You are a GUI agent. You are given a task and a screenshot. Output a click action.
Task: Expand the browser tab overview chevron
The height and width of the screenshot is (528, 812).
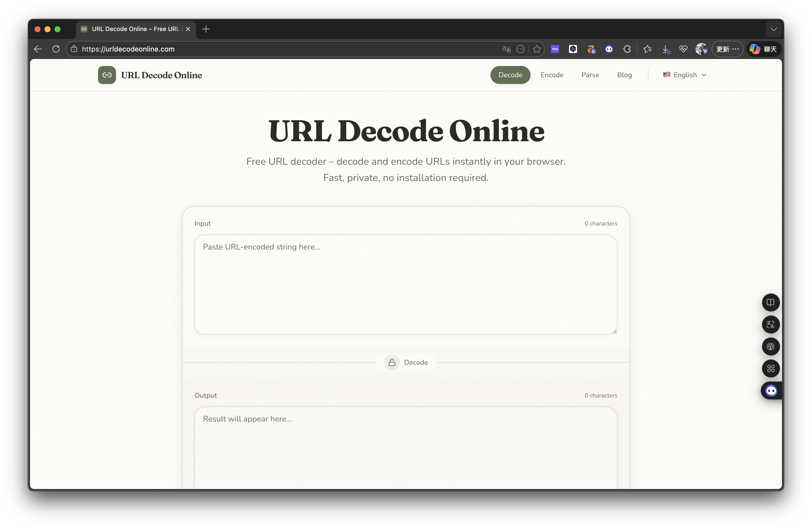(x=774, y=29)
